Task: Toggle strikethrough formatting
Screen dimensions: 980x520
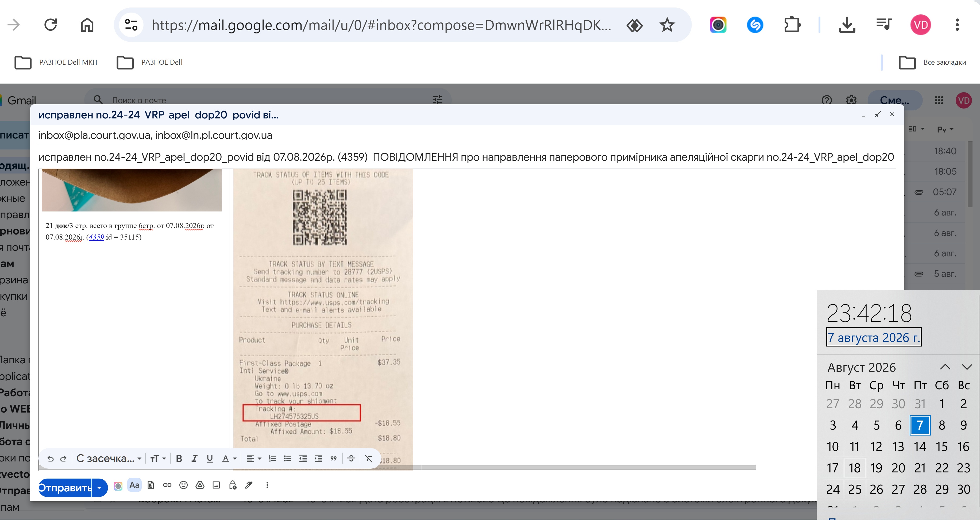Action: pos(351,459)
